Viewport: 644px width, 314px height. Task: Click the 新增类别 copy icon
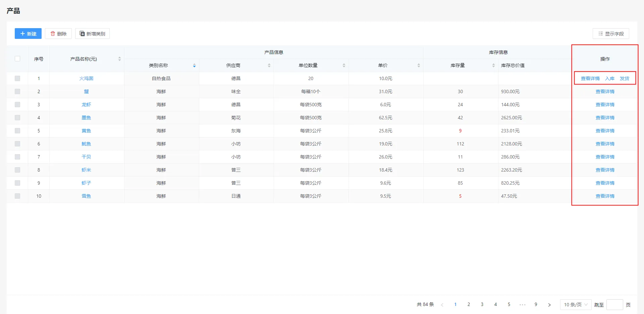coord(82,34)
